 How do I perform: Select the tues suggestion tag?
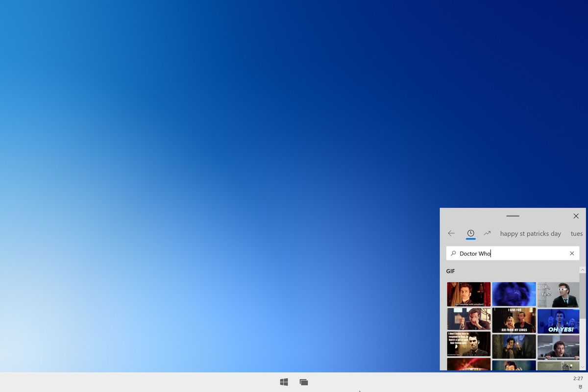[x=577, y=234]
